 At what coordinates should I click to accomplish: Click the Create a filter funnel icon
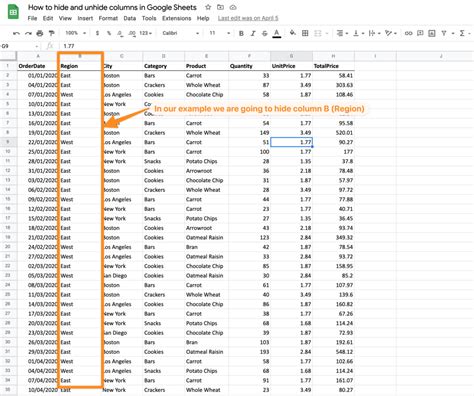(x=444, y=33)
